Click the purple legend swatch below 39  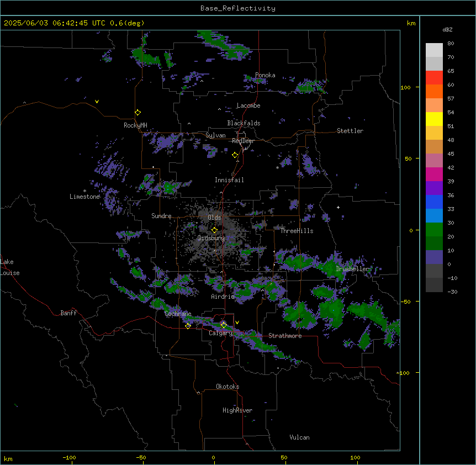pos(434,188)
